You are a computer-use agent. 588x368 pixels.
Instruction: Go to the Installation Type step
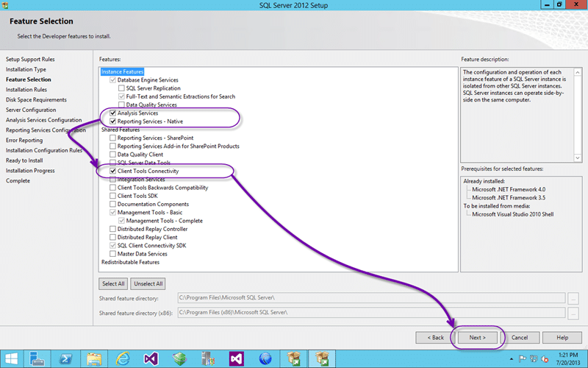(x=26, y=69)
